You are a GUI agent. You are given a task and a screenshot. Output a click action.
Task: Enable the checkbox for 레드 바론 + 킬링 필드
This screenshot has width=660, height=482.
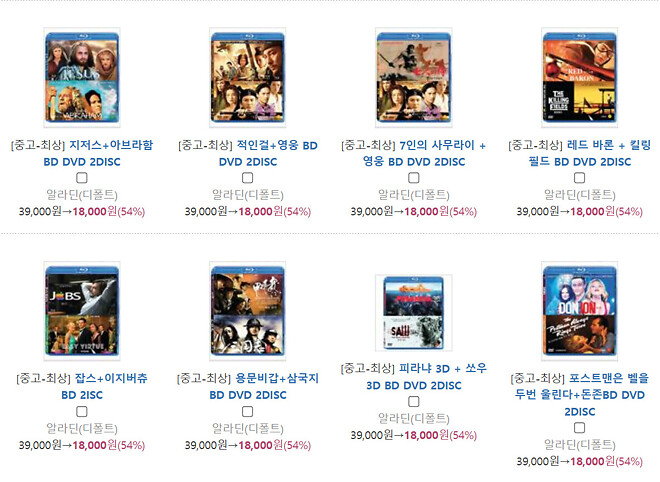coord(580,178)
